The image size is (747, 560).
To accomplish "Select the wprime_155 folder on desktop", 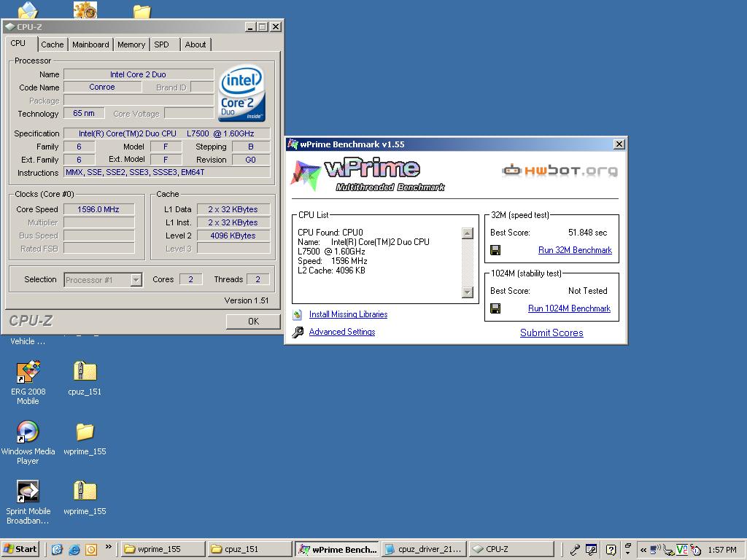I will 85,439.
